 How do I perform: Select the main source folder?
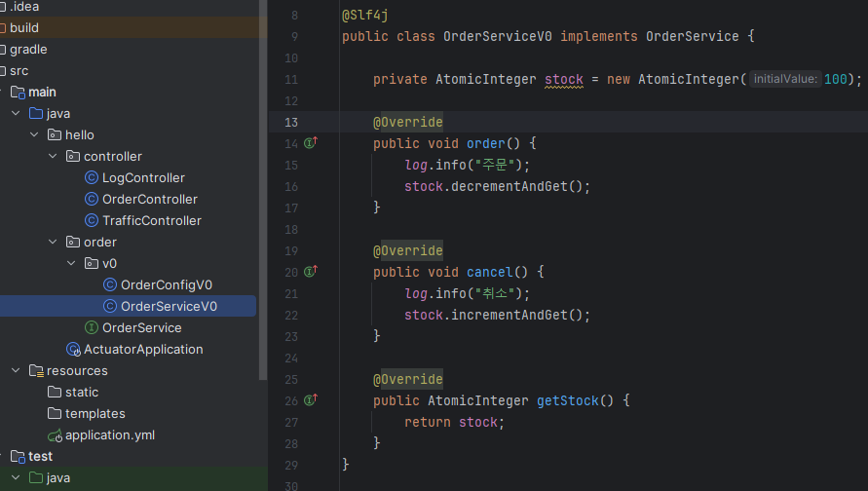pos(42,92)
